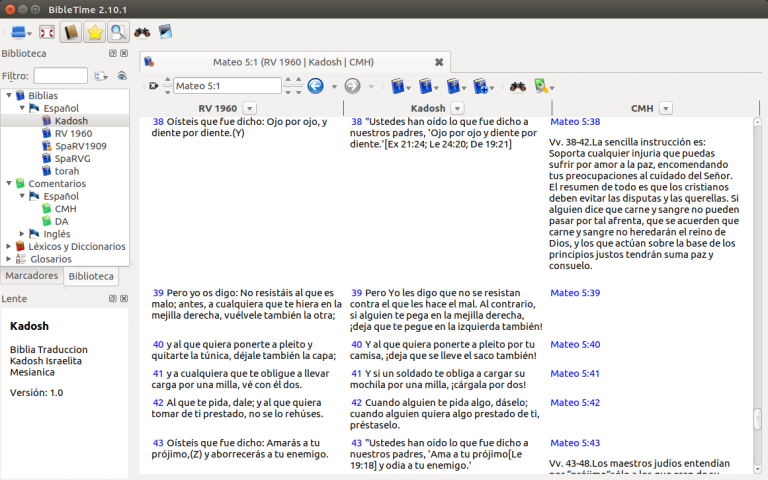Image resolution: width=768 pixels, height=480 pixels.
Task: Go back in history blue arrow
Action: (316, 86)
